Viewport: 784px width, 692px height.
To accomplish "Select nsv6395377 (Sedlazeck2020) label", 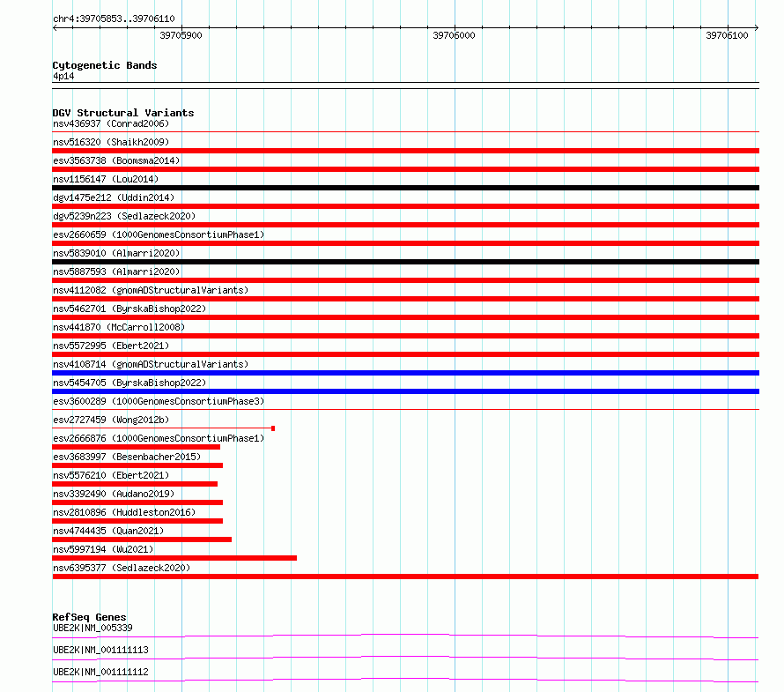I will 122,568.
